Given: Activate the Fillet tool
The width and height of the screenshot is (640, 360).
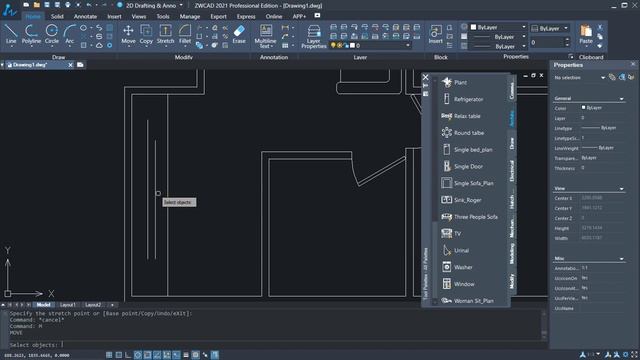Looking at the screenshot, I should (185, 34).
